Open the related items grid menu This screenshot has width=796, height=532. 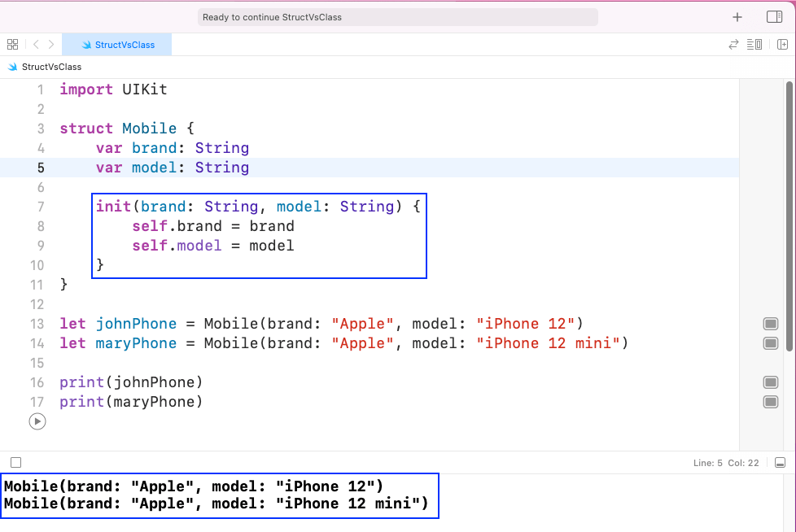point(13,45)
